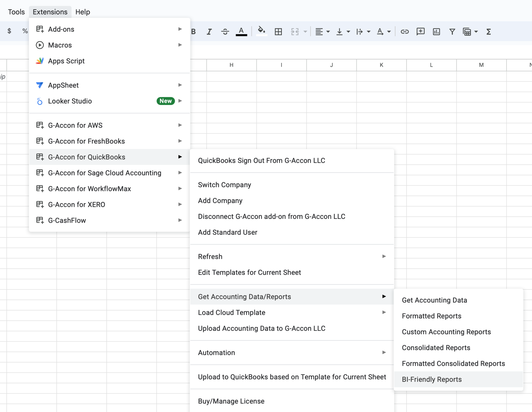Click Edit Templates for Current Sheet
532x412 pixels.
pos(292,272)
